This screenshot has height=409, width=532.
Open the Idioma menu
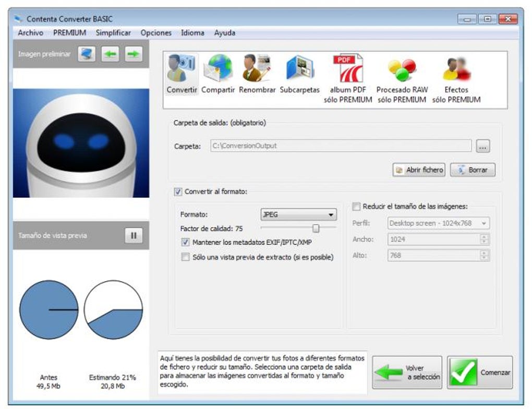pos(192,33)
